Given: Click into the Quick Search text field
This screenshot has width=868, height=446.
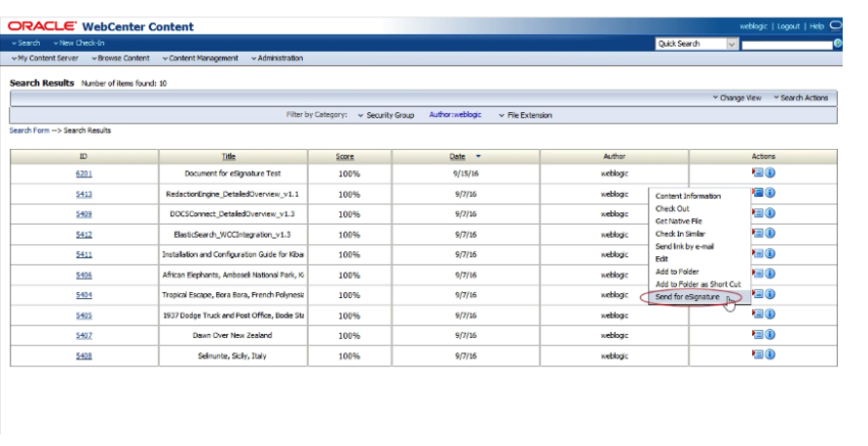Looking at the screenshot, I should pyautogui.click(x=786, y=44).
